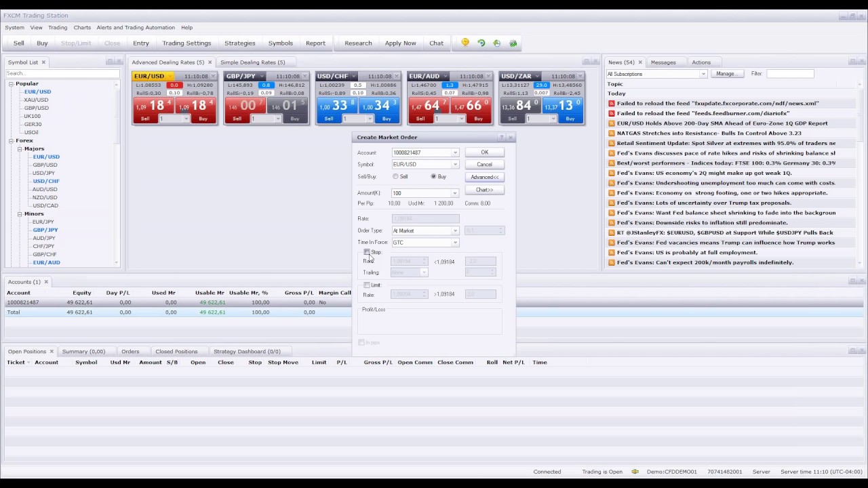This screenshot has height=488, width=868.
Task: Open the Time In Force dropdown
Action: pos(455,243)
